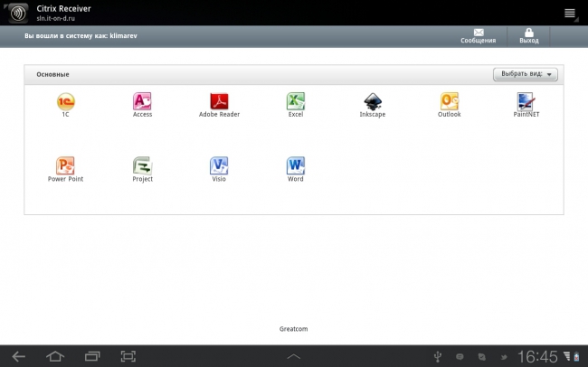588x367 pixels.
Task: Click the Greatcom footer text
Action: pyautogui.click(x=294, y=329)
